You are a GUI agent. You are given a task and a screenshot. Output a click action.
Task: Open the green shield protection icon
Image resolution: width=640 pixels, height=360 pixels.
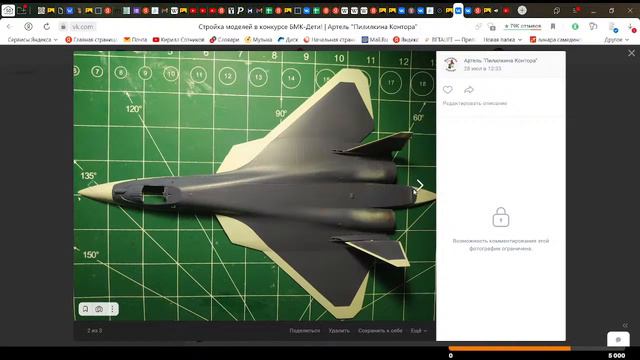tap(575, 27)
